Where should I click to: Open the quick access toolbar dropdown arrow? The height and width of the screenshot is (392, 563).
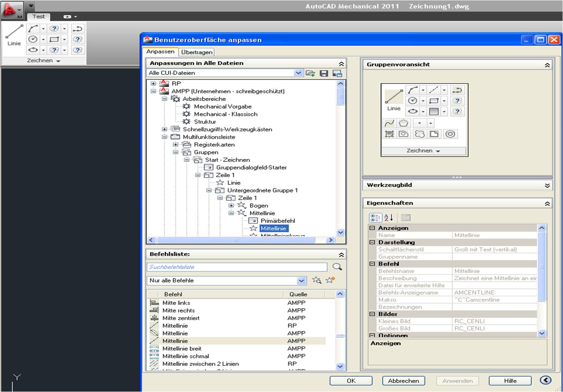tap(31, 6)
